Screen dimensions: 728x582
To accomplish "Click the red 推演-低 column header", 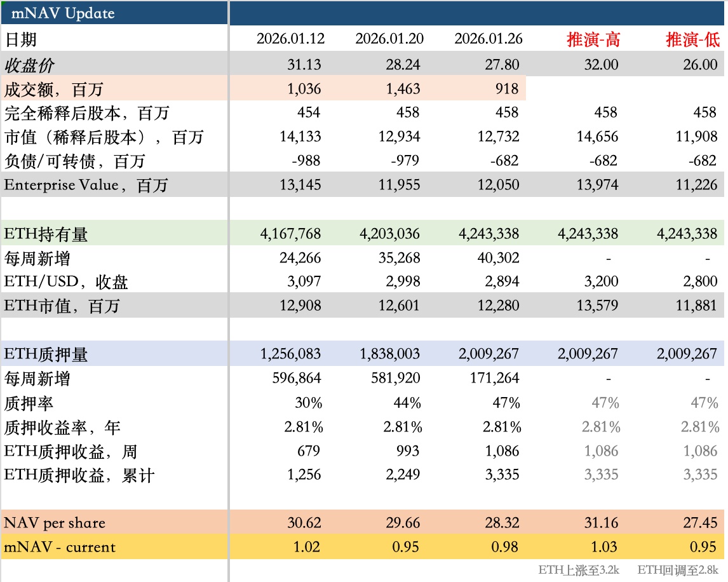I will (692, 39).
